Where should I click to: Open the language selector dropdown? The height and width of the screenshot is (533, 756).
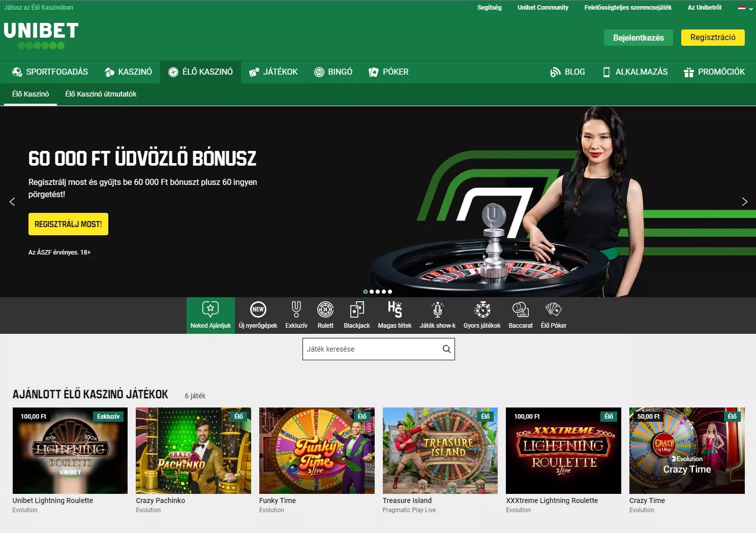click(x=744, y=8)
